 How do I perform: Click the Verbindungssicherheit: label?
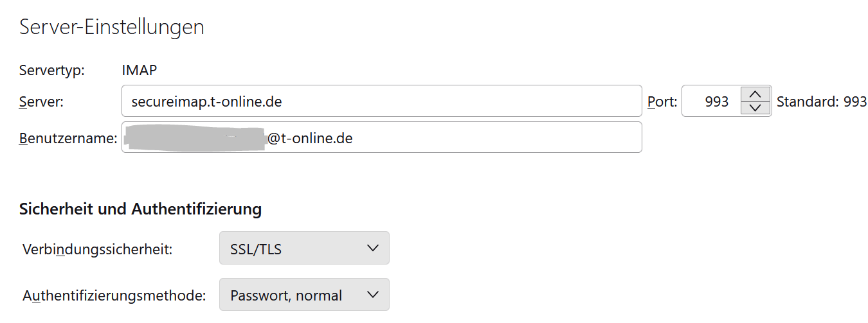click(97, 249)
